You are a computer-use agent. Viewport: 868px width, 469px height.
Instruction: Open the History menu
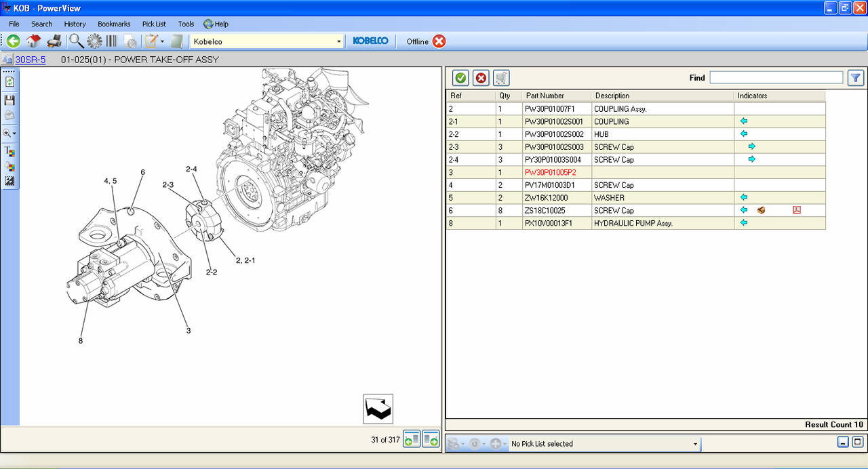(75, 24)
